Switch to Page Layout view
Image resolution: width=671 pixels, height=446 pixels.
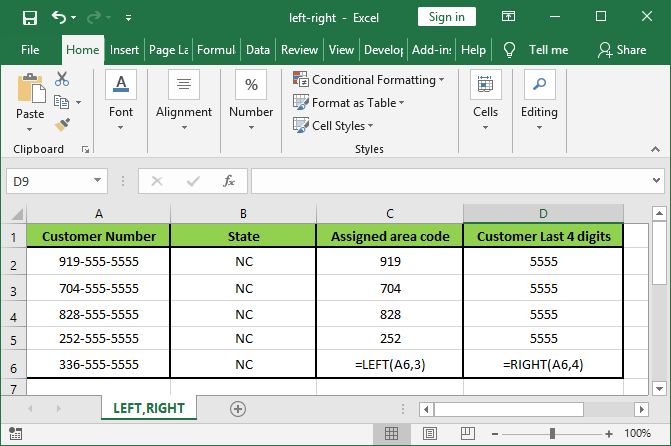click(x=430, y=434)
